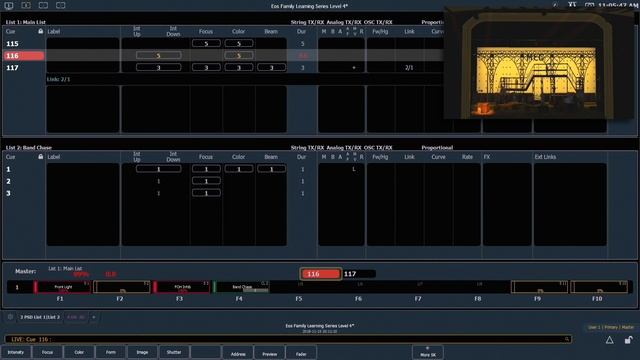Expand more softkeys with More SK
The width and height of the screenshot is (640, 360).
pos(428,352)
